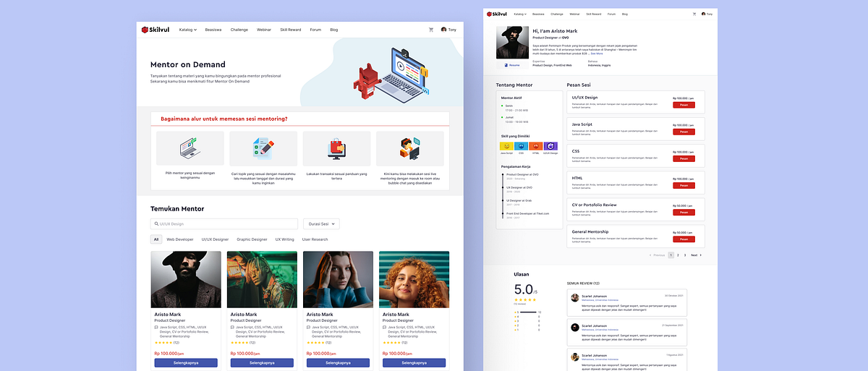Click Selengkapnya on the black-hat man's mentor card
Image resolution: width=868 pixels, height=371 pixels.
coord(186,363)
